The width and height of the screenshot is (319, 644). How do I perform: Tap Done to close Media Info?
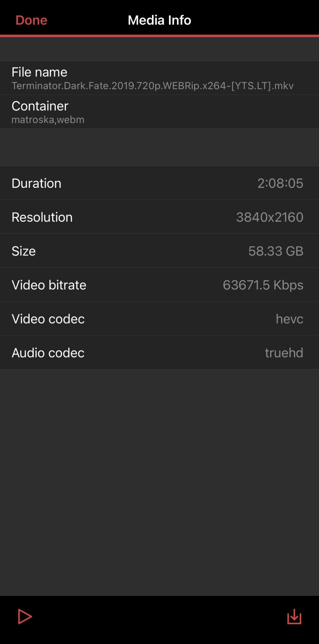[31, 20]
